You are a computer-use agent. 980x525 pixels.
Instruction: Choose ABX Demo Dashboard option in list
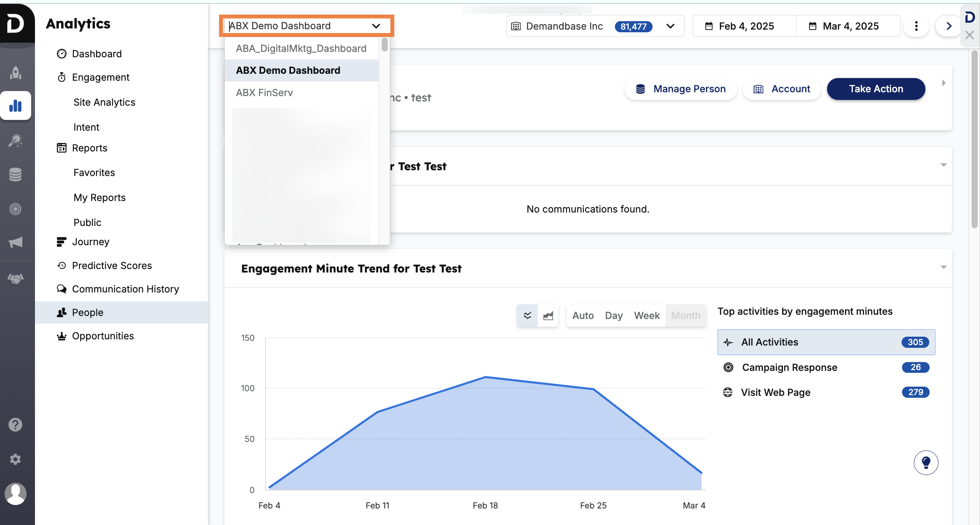(x=301, y=70)
